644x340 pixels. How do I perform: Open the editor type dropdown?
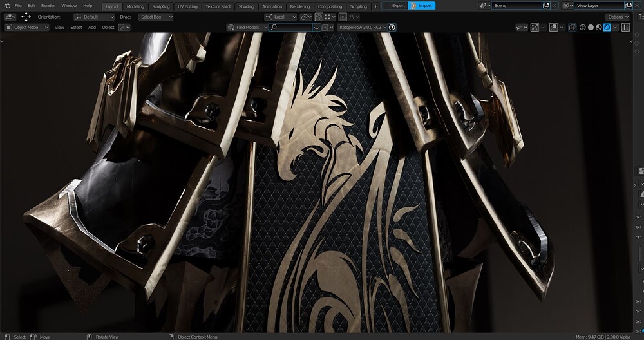click(10, 17)
